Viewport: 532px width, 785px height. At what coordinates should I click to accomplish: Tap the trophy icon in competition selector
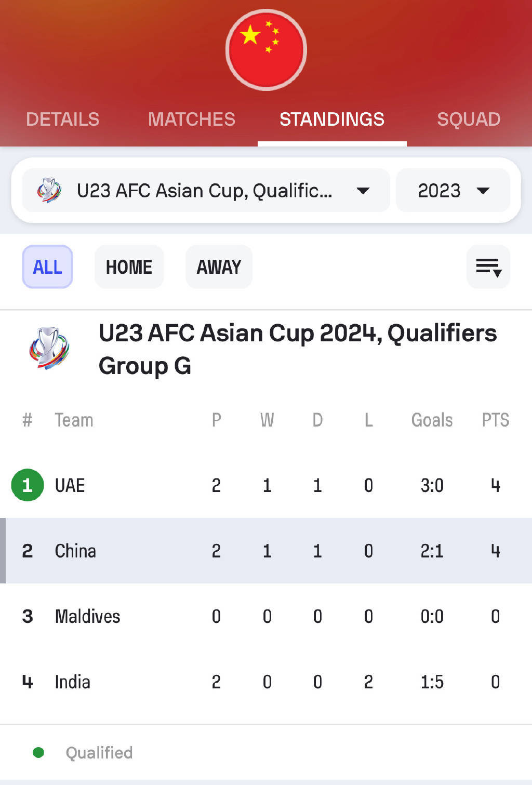tap(49, 190)
